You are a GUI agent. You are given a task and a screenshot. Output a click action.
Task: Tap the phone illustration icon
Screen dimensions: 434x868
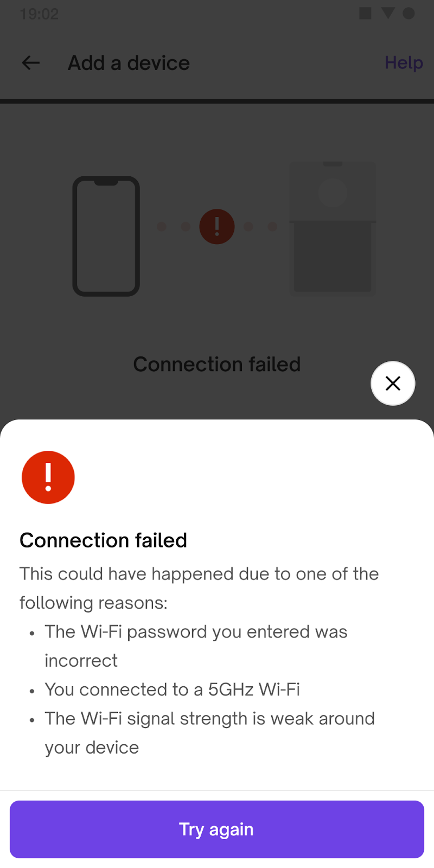tap(106, 236)
